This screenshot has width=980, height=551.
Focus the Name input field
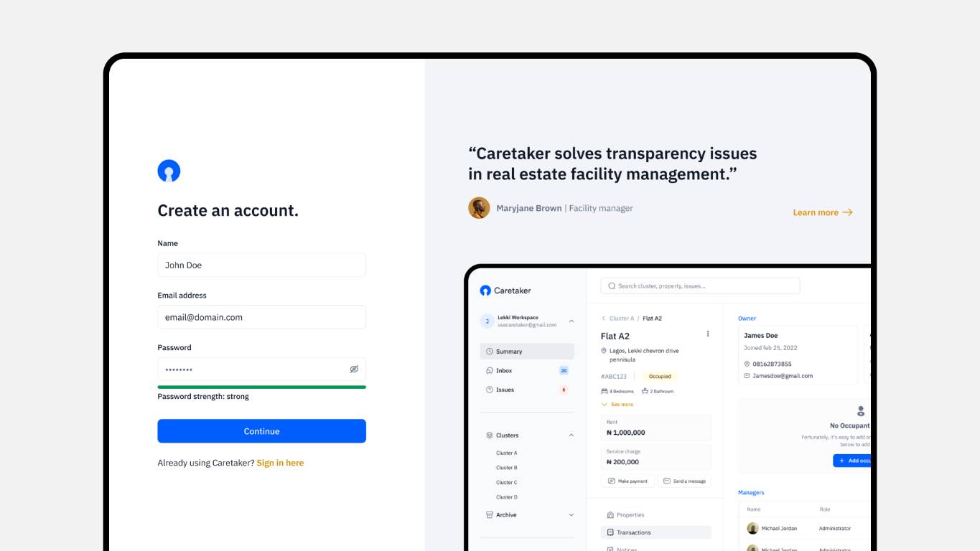pyautogui.click(x=262, y=265)
